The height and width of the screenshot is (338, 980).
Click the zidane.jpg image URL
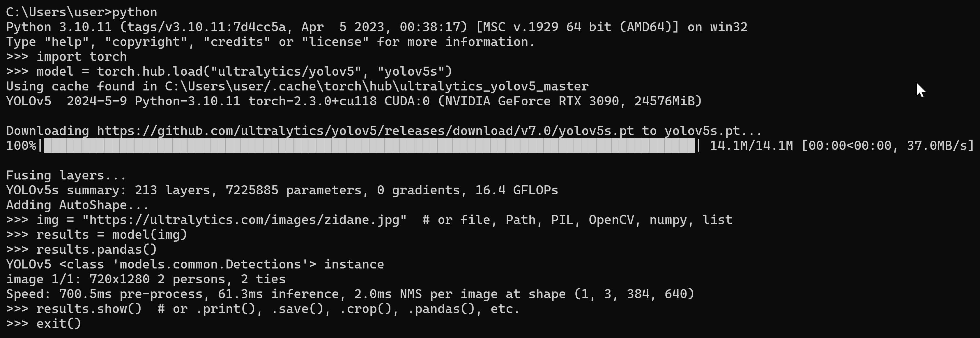pos(245,220)
